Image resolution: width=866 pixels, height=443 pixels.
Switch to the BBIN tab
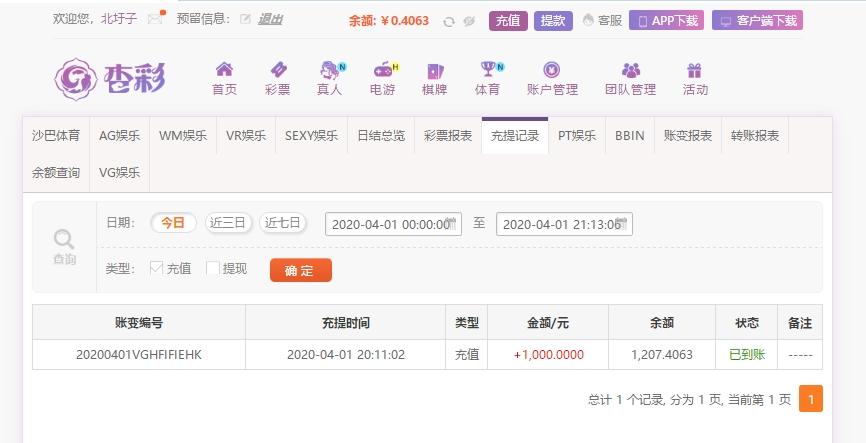pyautogui.click(x=630, y=136)
